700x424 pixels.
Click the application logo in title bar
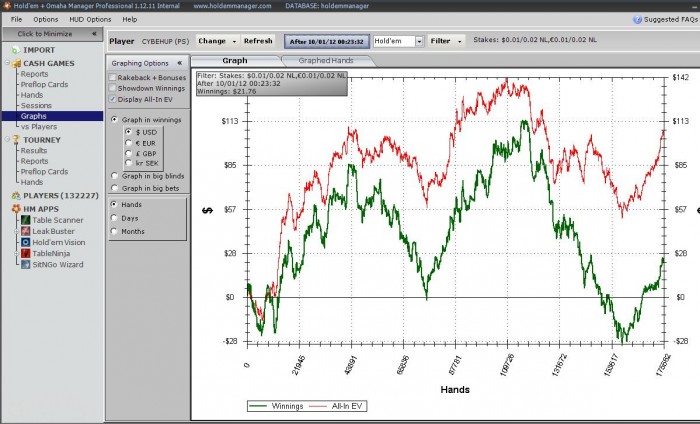pos(6,5)
